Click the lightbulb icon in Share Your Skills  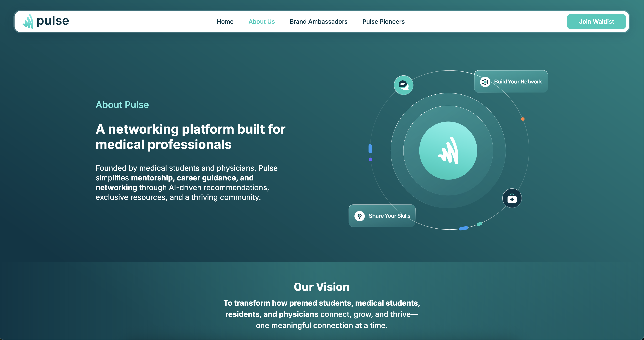click(359, 216)
